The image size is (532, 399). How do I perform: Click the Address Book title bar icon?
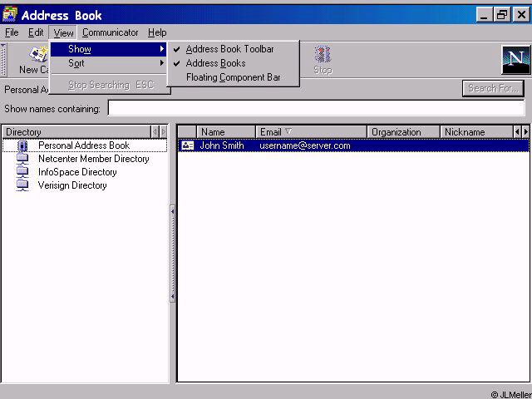click(9, 15)
